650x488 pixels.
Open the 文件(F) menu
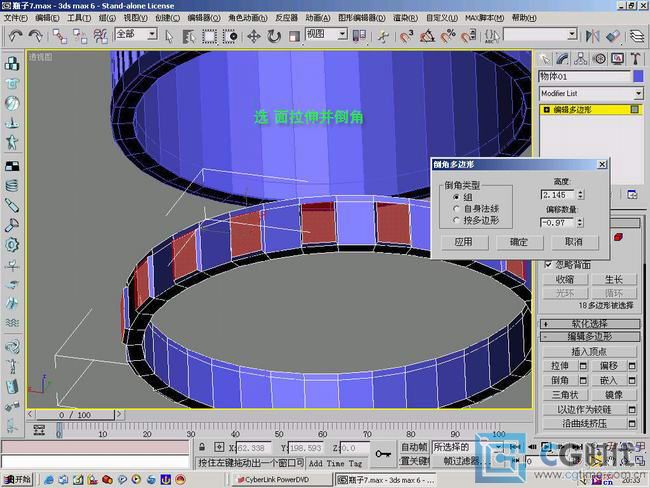coord(15,18)
